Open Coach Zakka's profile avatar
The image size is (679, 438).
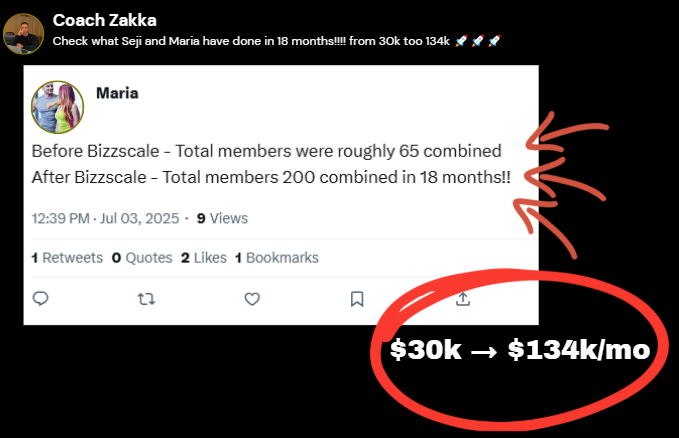point(24,34)
